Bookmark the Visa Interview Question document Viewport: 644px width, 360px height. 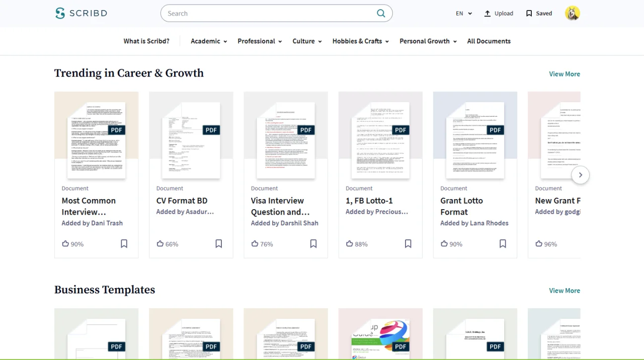313,244
